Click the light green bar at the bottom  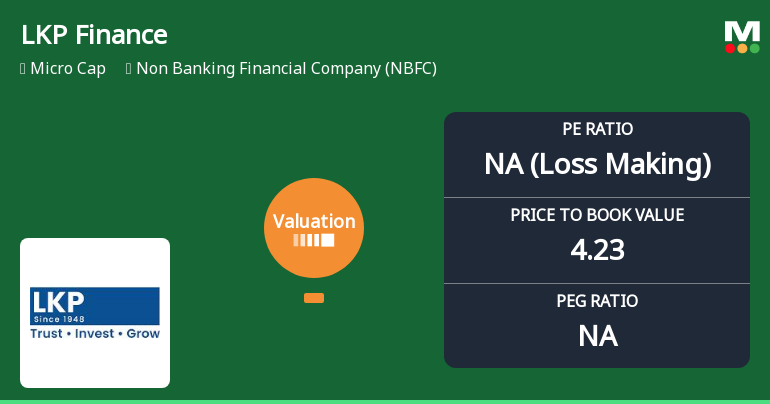385,401
